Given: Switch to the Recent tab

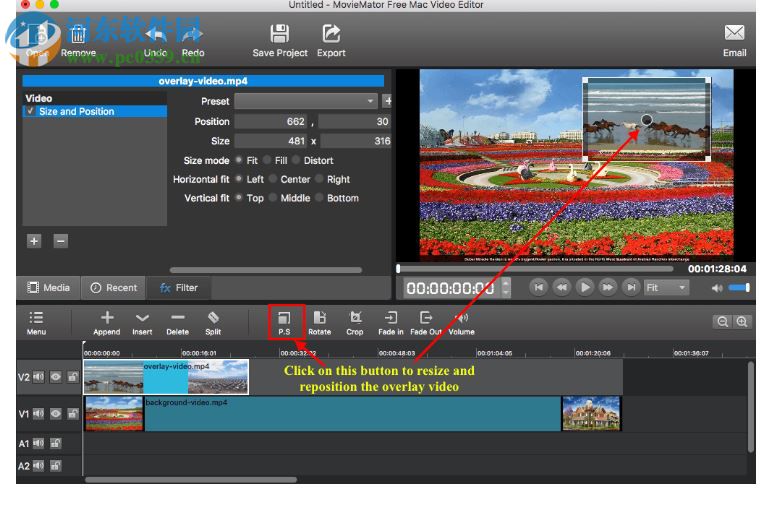Looking at the screenshot, I should click(x=114, y=288).
